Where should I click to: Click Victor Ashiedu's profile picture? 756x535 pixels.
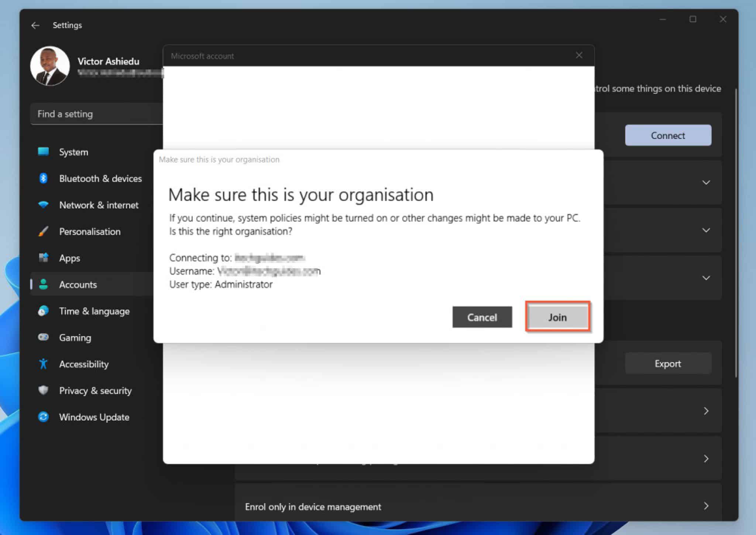[x=51, y=67]
